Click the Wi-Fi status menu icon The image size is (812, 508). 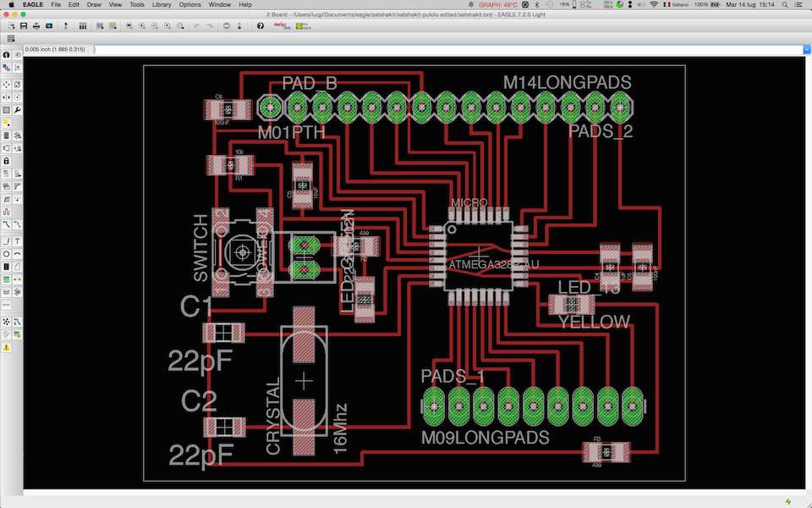click(x=654, y=5)
